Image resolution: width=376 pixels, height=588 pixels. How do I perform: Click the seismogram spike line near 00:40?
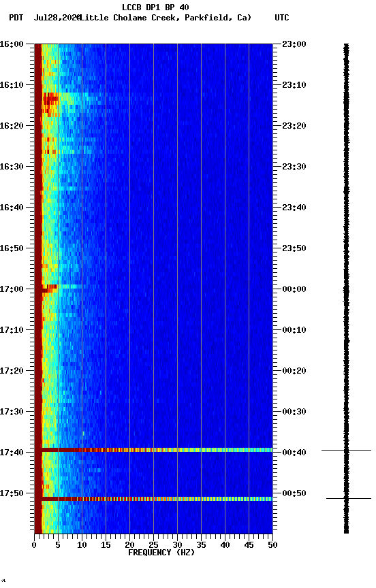point(346,450)
